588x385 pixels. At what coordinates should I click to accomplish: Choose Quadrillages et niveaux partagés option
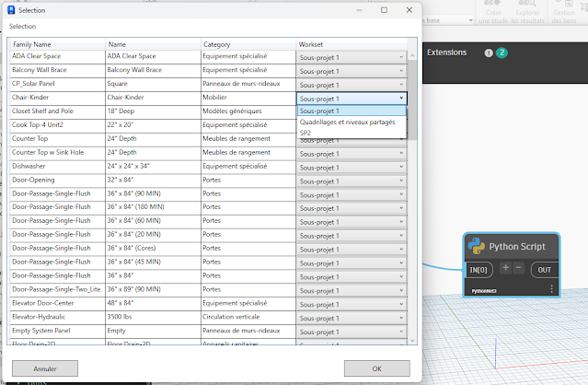click(x=351, y=122)
